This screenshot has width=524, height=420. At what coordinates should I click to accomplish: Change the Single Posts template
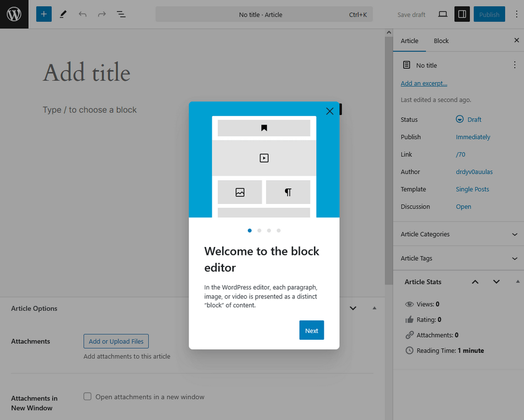(472, 189)
